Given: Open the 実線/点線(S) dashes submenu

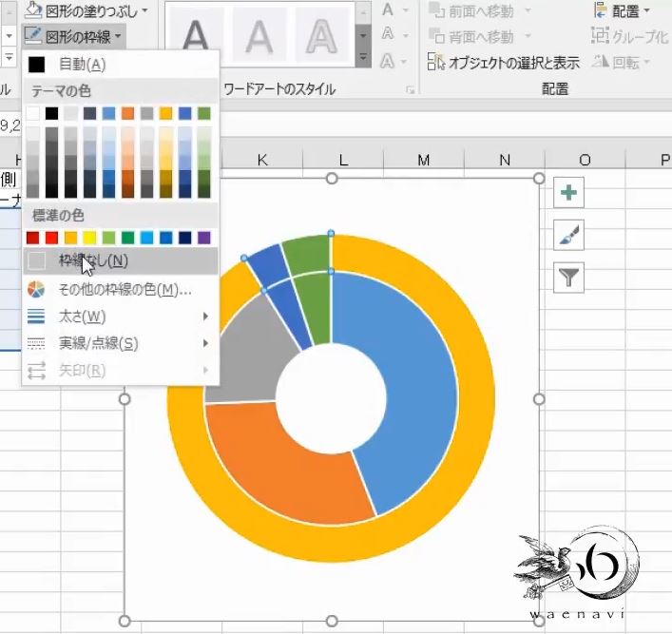Looking at the screenshot, I should point(120,343).
